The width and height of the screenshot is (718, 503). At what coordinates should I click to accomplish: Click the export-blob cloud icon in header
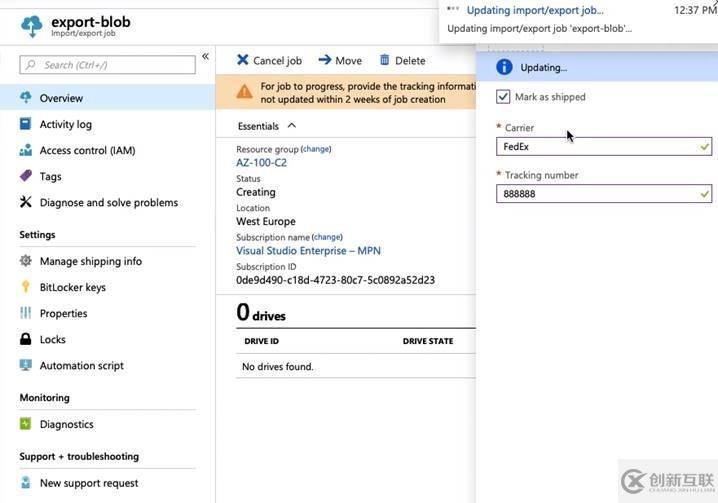tap(32, 26)
